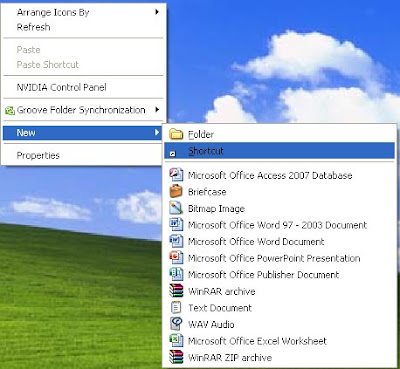This screenshot has height=369, width=400.
Task: Click the grayed Paste Shortcut entry
Action: coord(83,64)
